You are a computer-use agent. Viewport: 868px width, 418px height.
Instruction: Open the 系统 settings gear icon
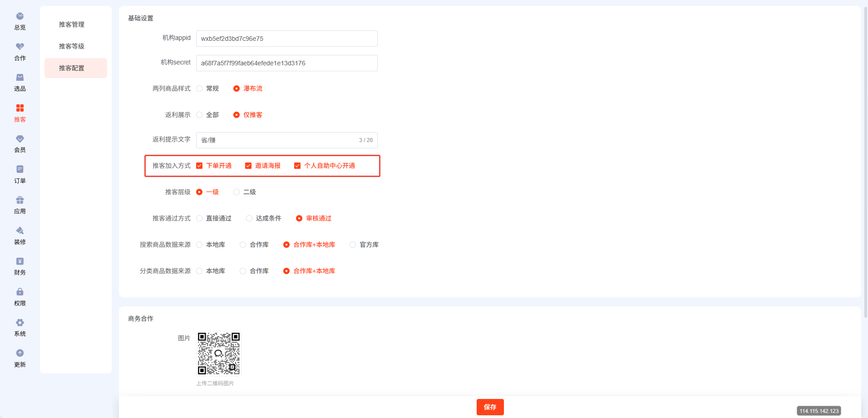click(20, 323)
